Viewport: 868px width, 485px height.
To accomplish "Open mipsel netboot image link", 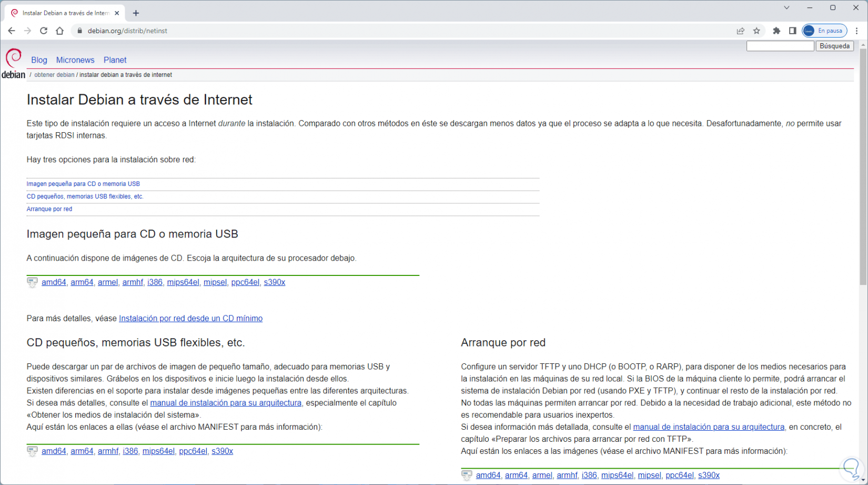I will [650, 476].
